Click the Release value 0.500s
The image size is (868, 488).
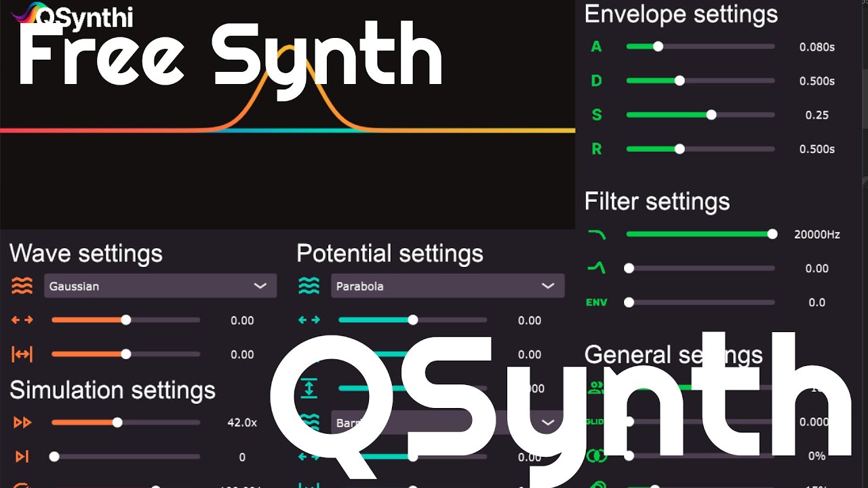[816, 149]
